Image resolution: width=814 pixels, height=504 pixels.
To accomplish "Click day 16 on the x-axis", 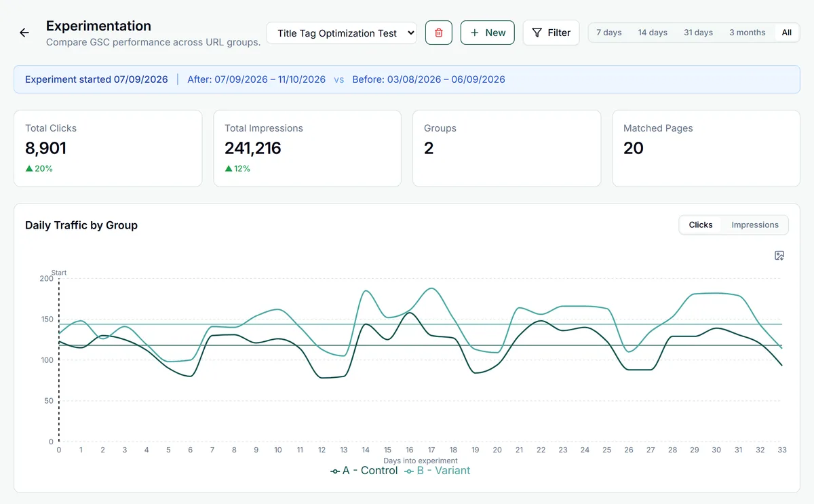I will coord(409,450).
